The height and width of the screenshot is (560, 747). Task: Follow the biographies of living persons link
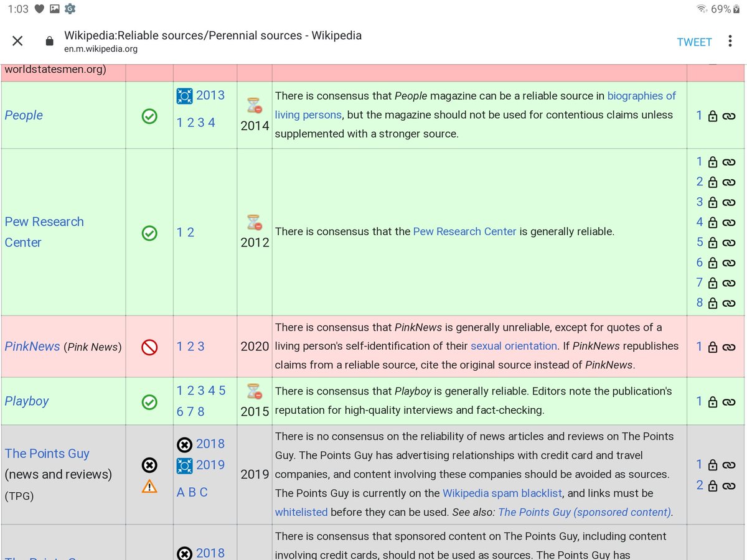tap(476, 105)
